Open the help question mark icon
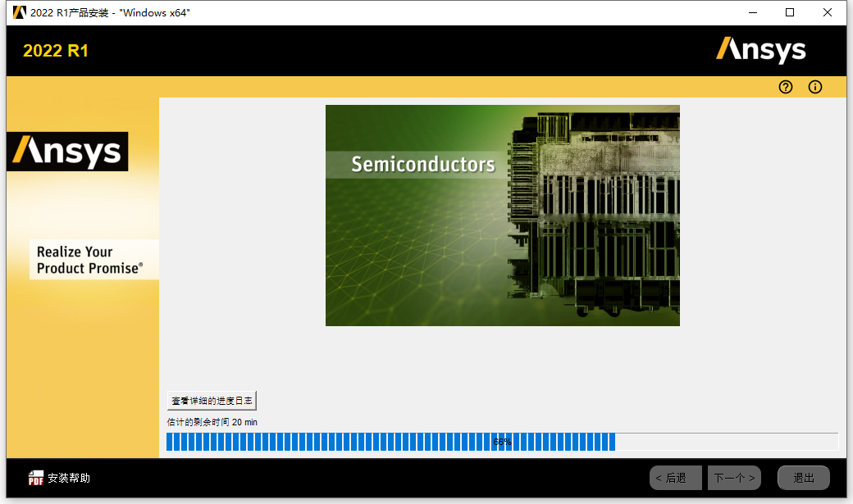The image size is (853, 504). (x=786, y=87)
